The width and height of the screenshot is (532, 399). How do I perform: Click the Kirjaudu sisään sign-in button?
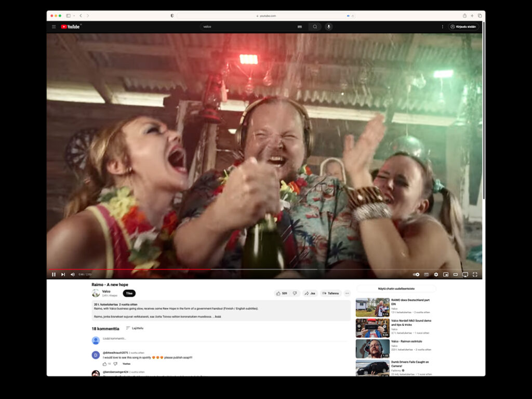[463, 27]
